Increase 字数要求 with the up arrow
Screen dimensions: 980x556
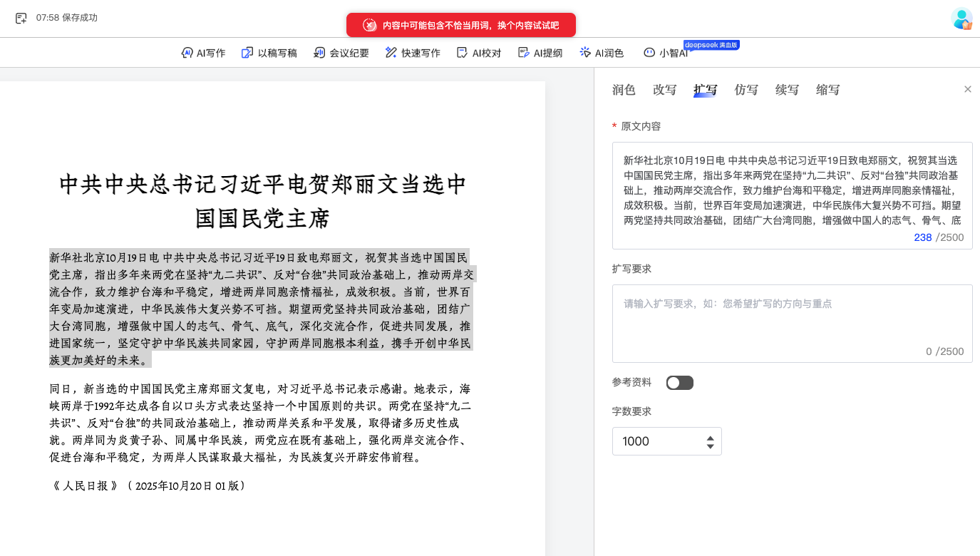[711, 437]
